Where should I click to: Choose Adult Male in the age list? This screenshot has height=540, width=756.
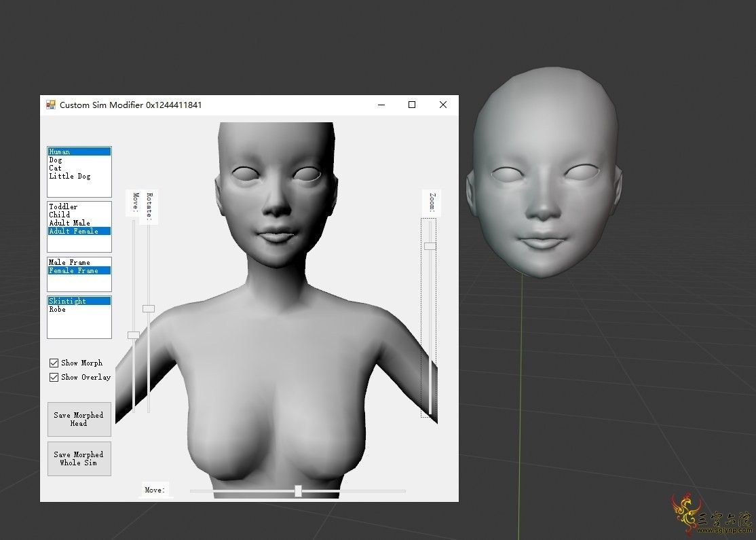(79, 223)
